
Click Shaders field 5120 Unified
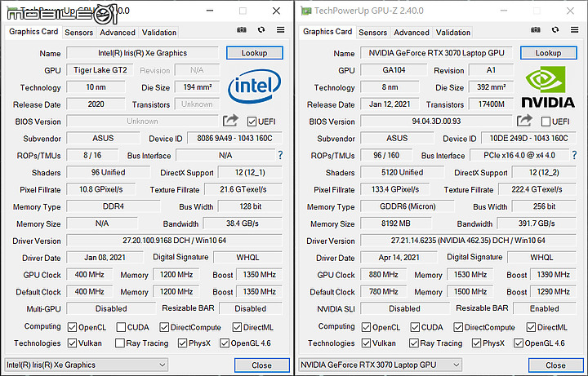pyautogui.click(x=403, y=172)
